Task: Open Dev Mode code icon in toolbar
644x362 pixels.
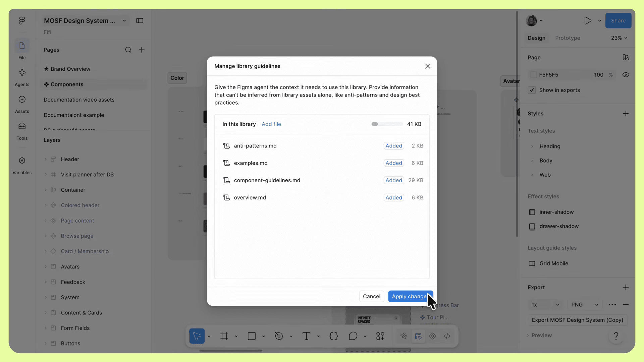Action: click(447, 336)
